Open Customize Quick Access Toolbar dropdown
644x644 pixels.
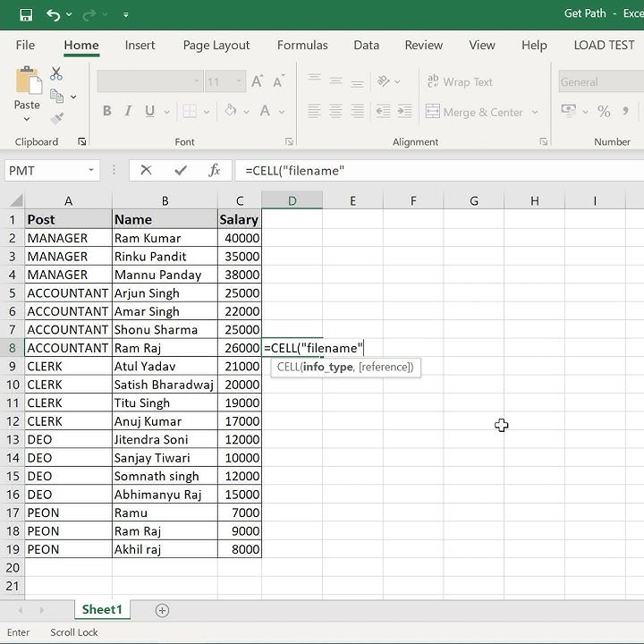tap(126, 15)
